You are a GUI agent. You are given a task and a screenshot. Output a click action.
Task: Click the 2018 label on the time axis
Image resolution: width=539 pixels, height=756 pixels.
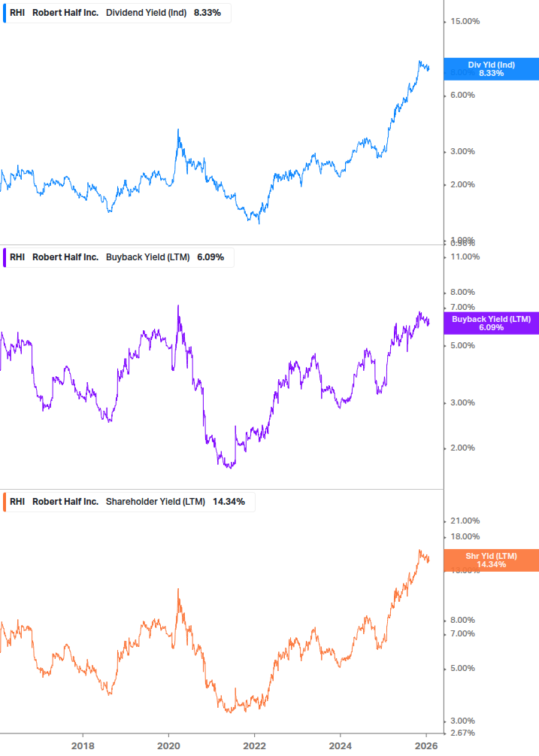tap(83, 746)
